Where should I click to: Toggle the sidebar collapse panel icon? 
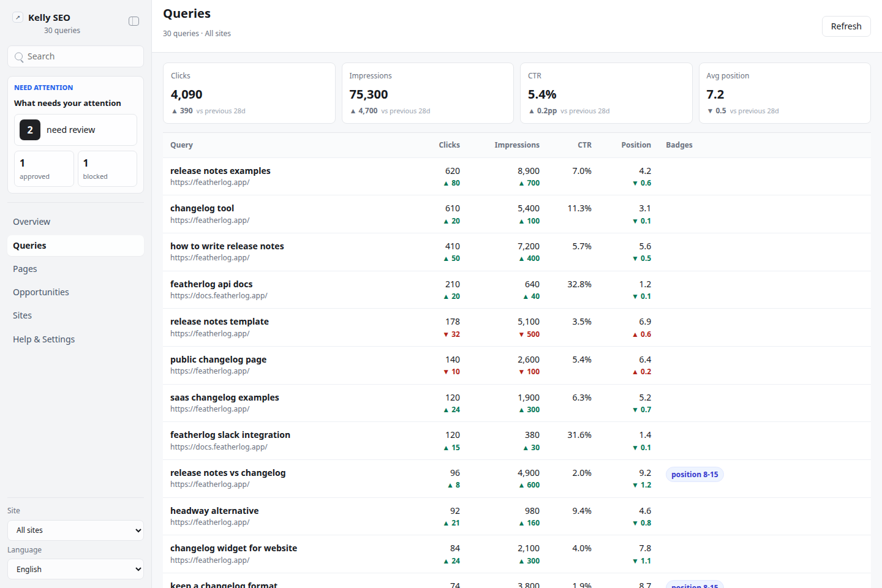pyautogui.click(x=134, y=21)
